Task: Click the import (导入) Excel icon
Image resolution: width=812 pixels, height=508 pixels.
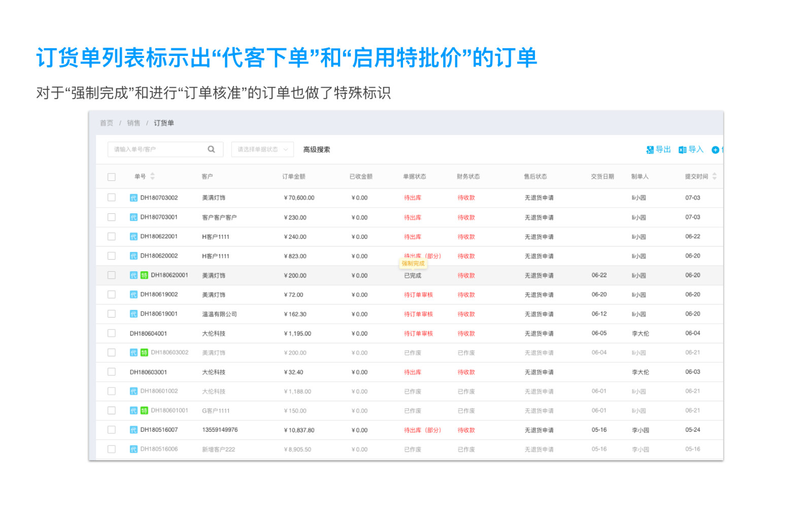Action: point(683,150)
